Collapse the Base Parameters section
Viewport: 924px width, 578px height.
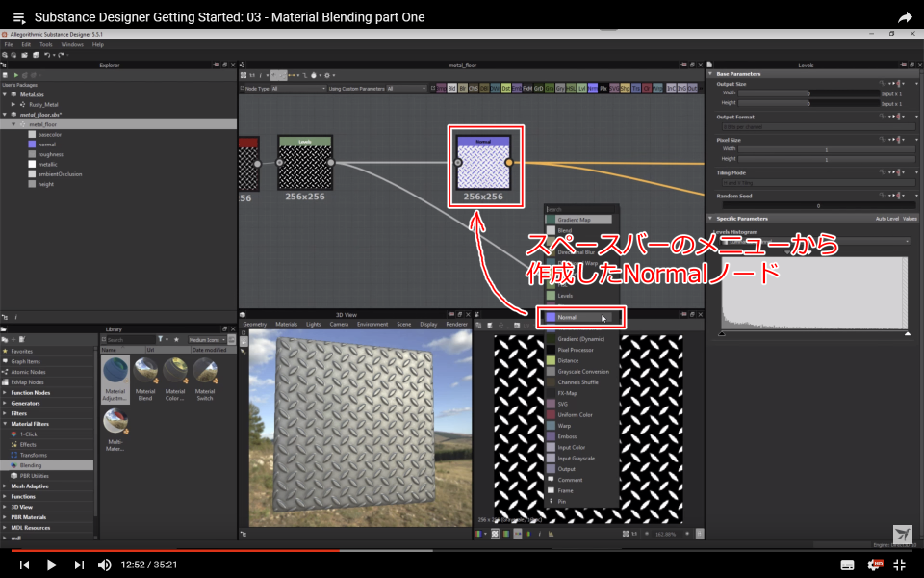pyautogui.click(x=710, y=74)
